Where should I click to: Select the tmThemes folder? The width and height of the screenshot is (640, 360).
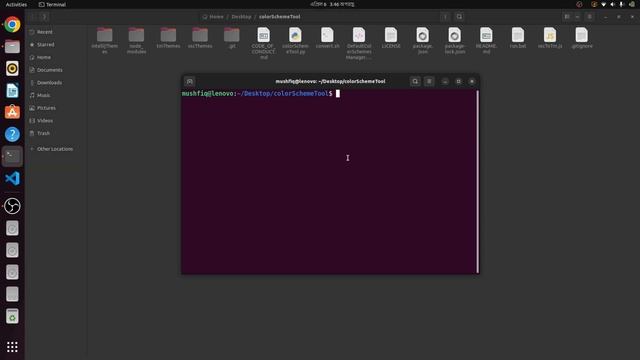pos(168,38)
